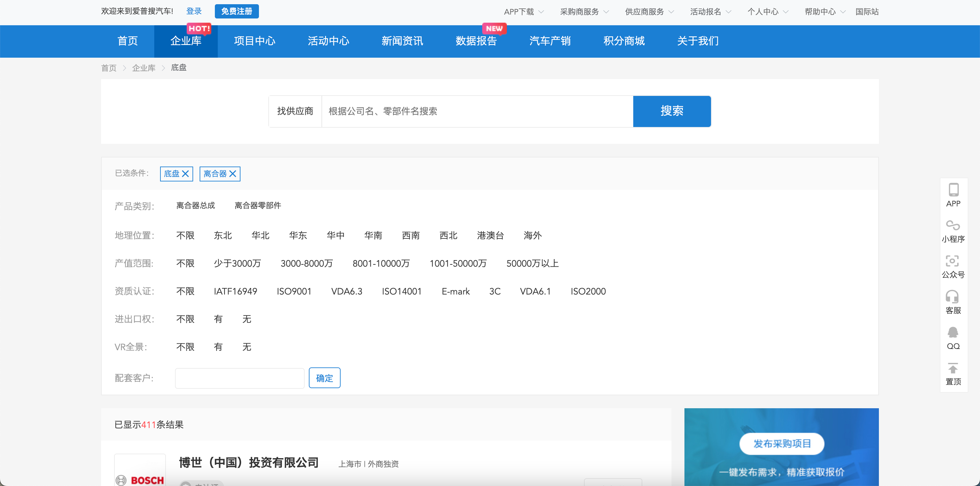Click the 确定 confirm button
Viewport: 980px width, 486px height.
[324, 378]
